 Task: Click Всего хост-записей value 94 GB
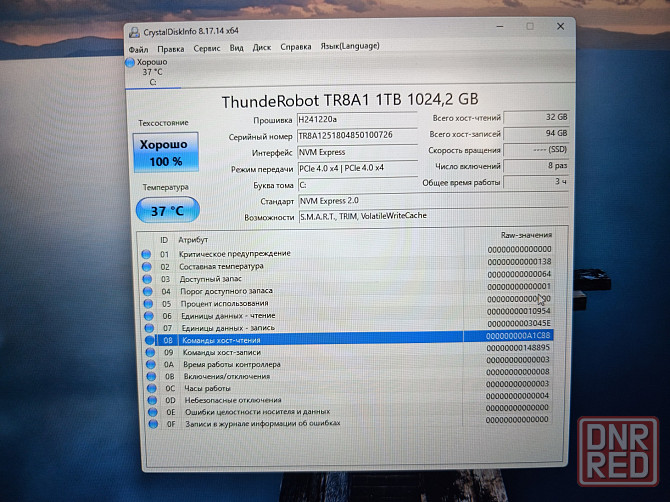point(536,134)
